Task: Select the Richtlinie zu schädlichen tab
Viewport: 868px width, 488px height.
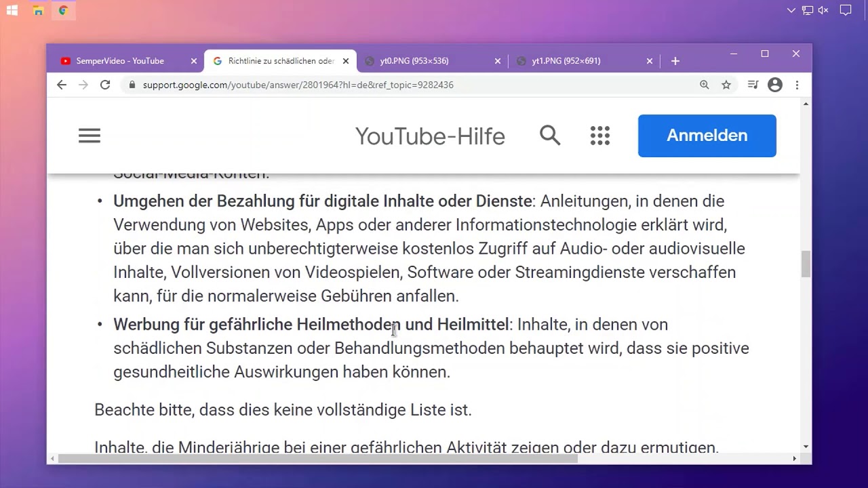Action: pyautogui.click(x=281, y=61)
